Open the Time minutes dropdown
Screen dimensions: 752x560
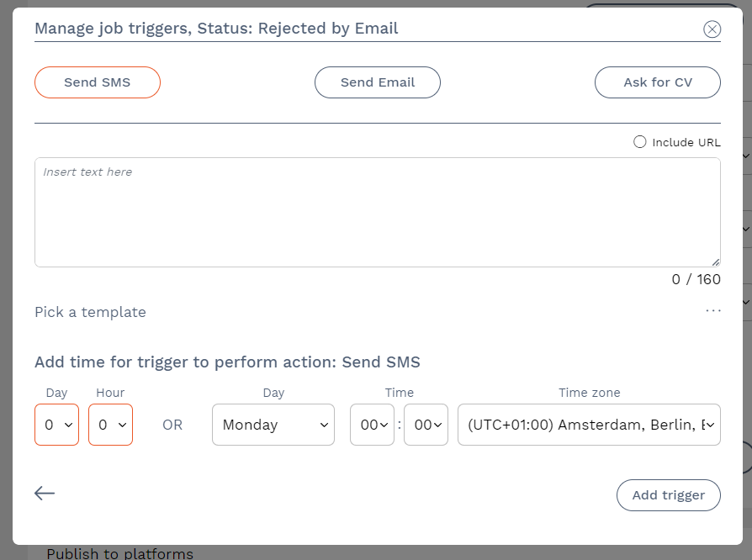tap(426, 425)
